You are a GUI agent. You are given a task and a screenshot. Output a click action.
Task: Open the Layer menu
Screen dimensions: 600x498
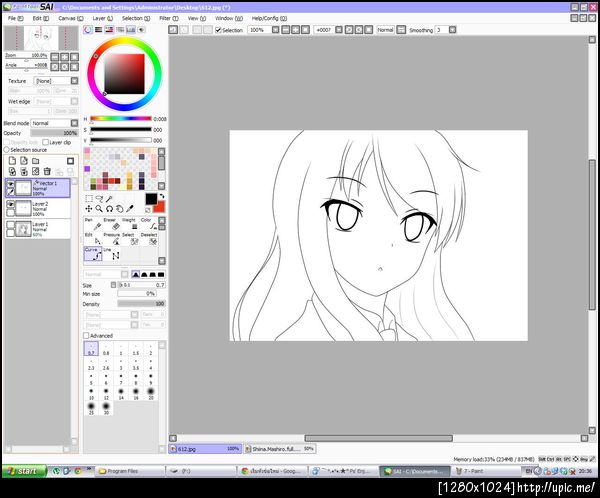tap(102, 18)
